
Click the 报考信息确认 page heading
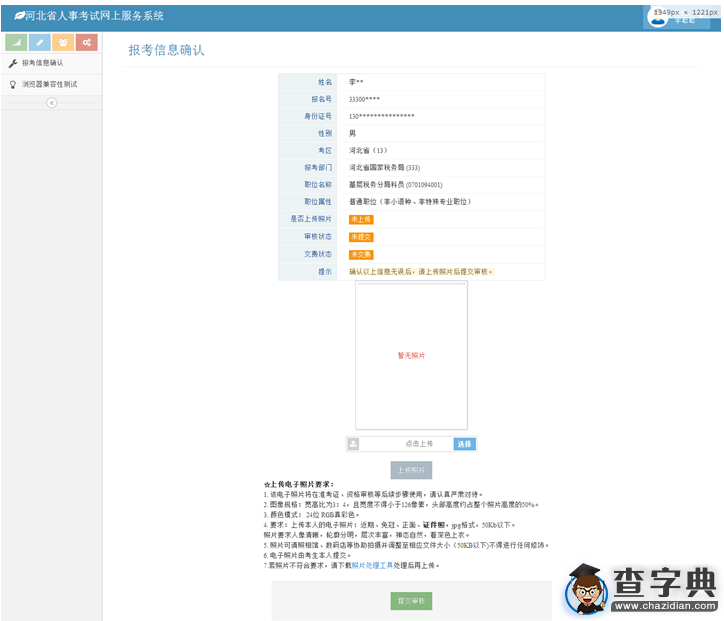[166, 50]
